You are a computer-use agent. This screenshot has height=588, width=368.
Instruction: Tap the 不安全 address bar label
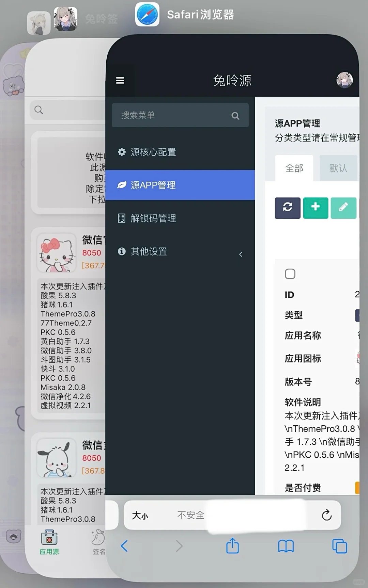pyautogui.click(x=191, y=515)
